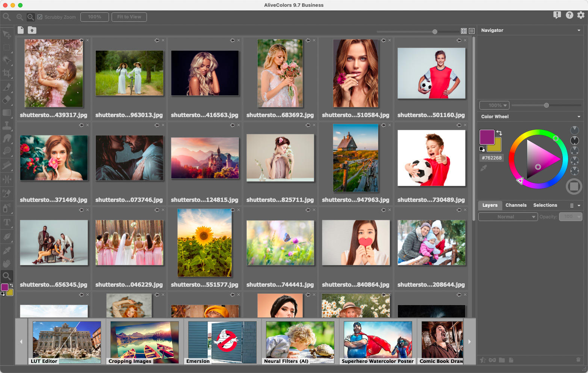Switch to the Layers tab

pyautogui.click(x=490, y=205)
